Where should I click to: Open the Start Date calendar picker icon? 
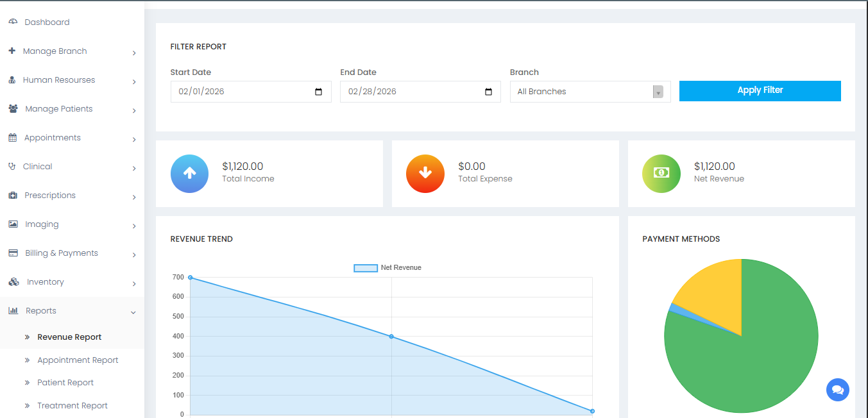319,92
